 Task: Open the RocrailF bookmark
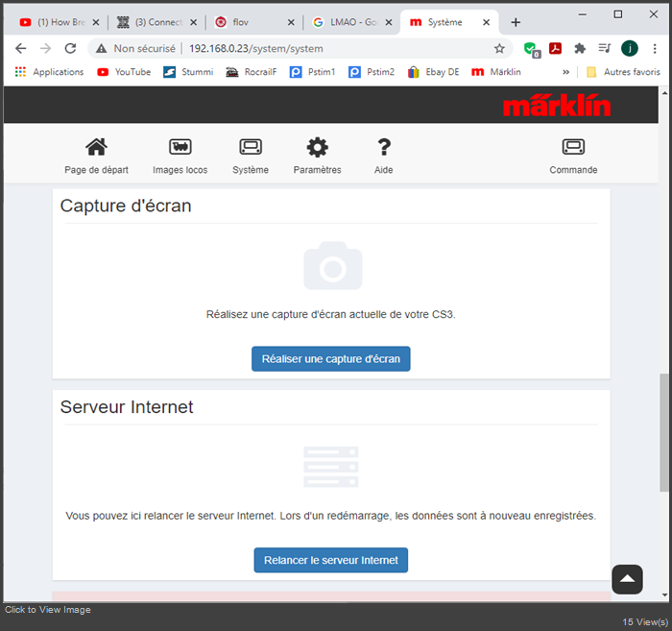pos(252,72)
